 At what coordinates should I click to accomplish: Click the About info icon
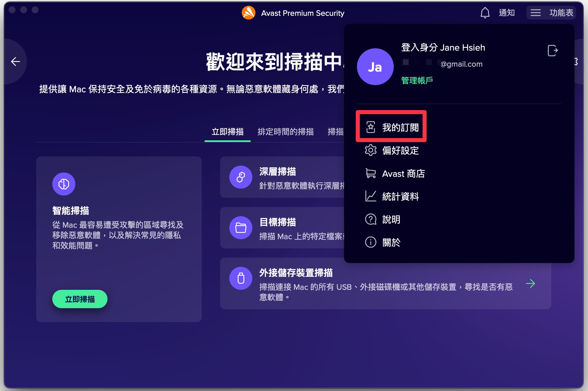(371, 242)
